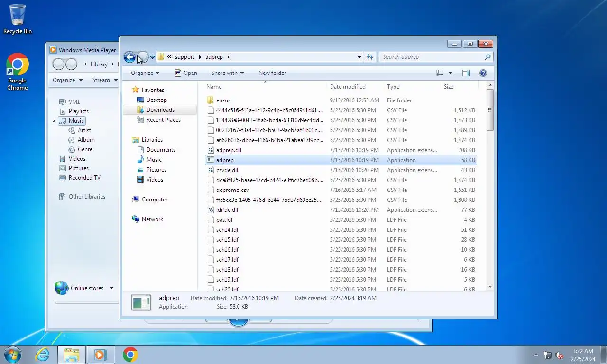The image size is (607, 364).
Task: Open Explorer help question mark icon
Action: (x=483, y=73)
